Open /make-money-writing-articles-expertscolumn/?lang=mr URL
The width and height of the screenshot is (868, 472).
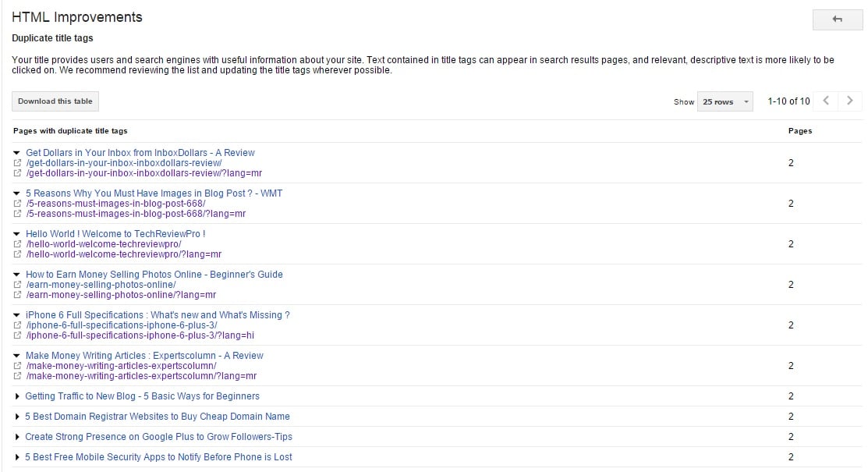point(141,375)
